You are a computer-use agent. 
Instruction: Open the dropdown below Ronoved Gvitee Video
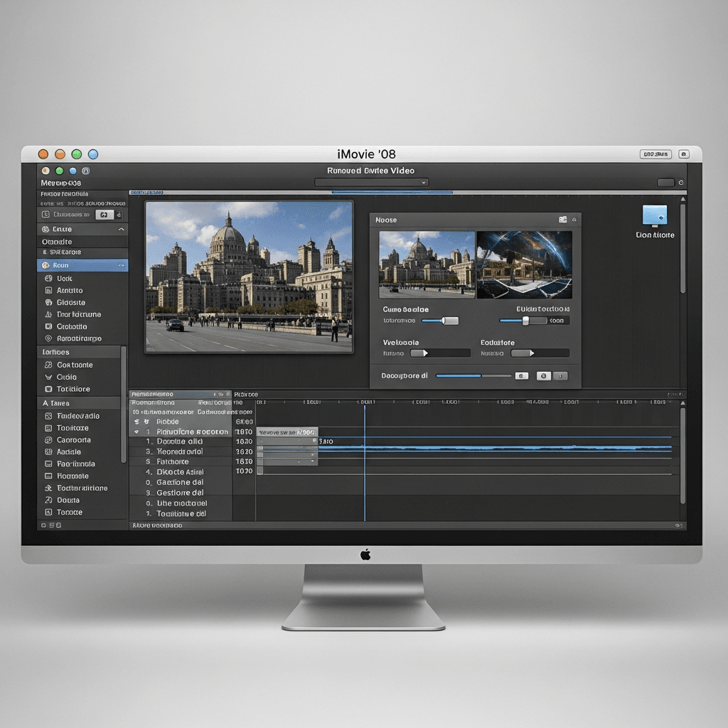click(x=372, y=183)
